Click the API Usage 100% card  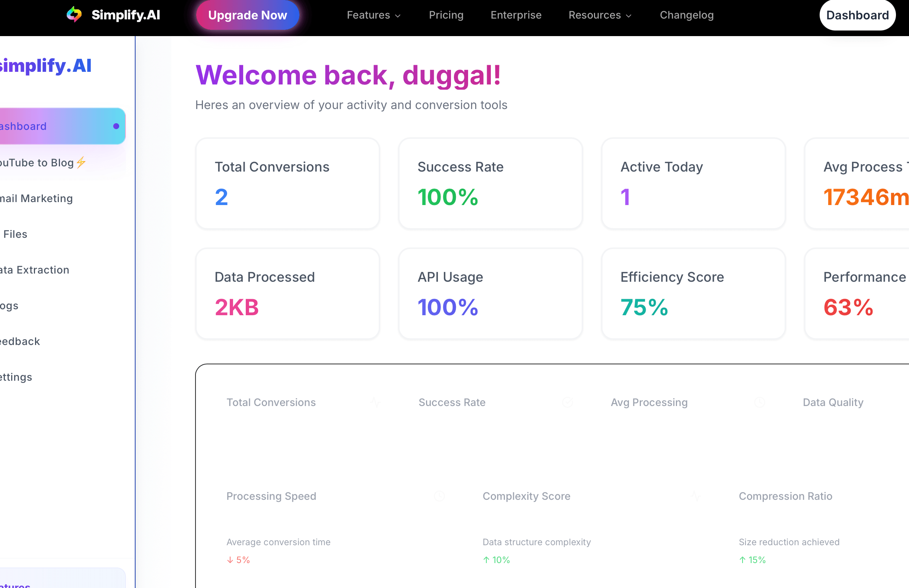pos(490,293)
